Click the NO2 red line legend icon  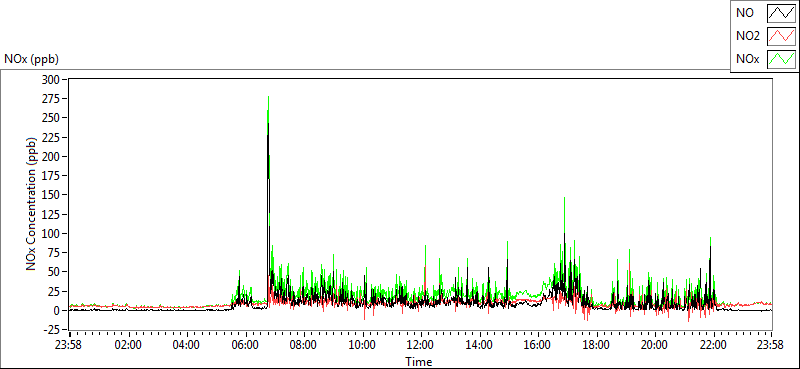point(781,37)
